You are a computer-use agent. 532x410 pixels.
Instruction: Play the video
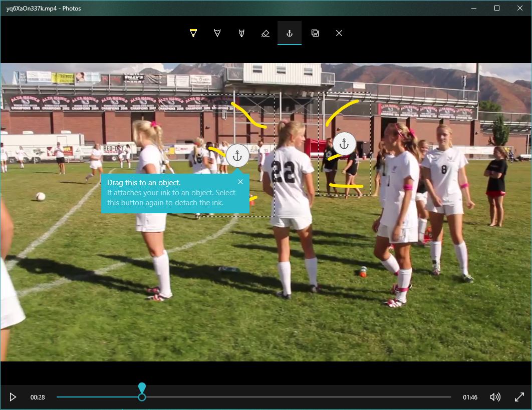click(x=13, y=397)
